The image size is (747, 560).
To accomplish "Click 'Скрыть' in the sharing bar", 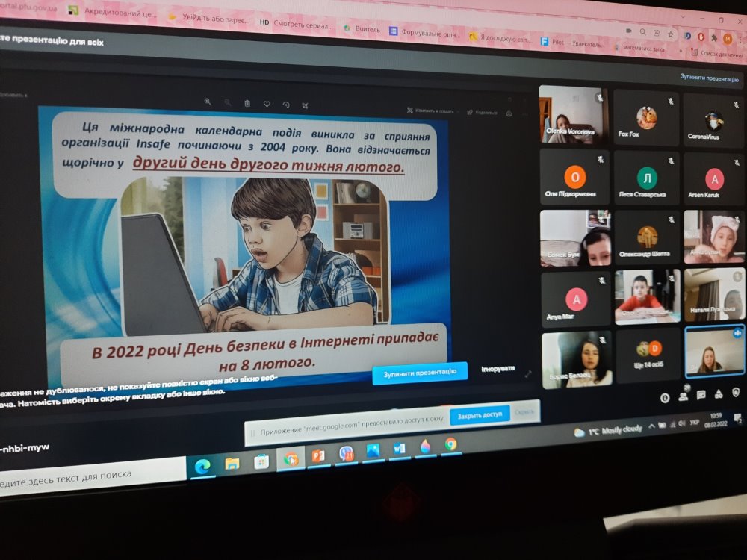I will (x=524, y=412).
